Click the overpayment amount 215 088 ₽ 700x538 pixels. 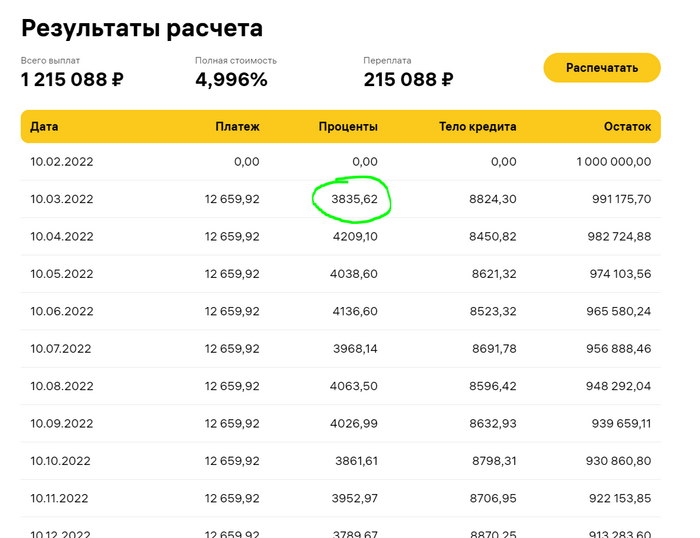pos(408,80)
